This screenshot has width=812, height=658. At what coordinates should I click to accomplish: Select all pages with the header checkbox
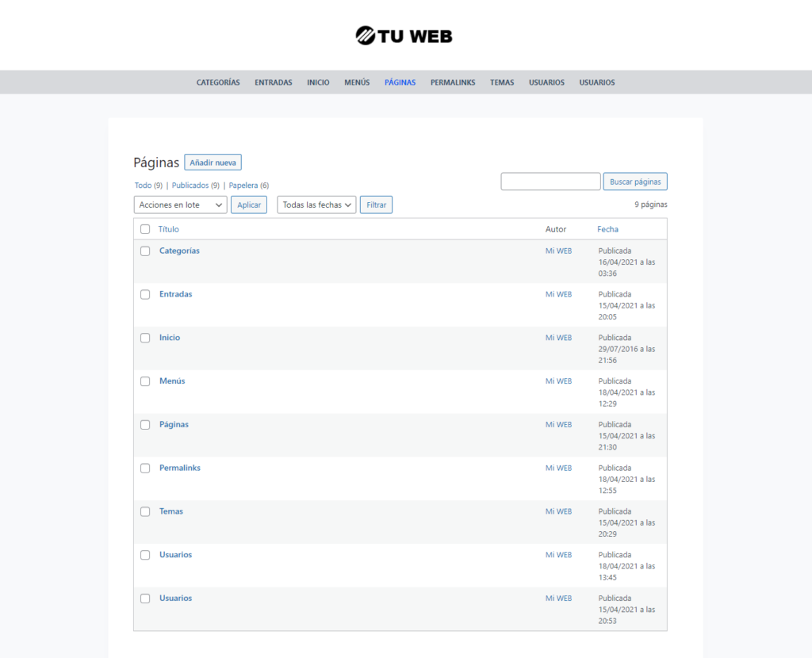144,229
